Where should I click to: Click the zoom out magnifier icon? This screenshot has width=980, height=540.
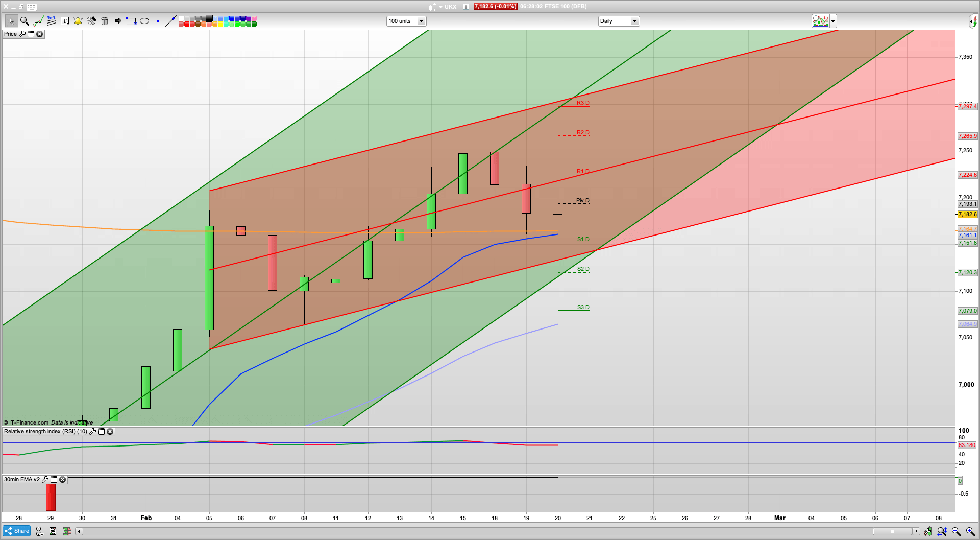tap(956, 531)
